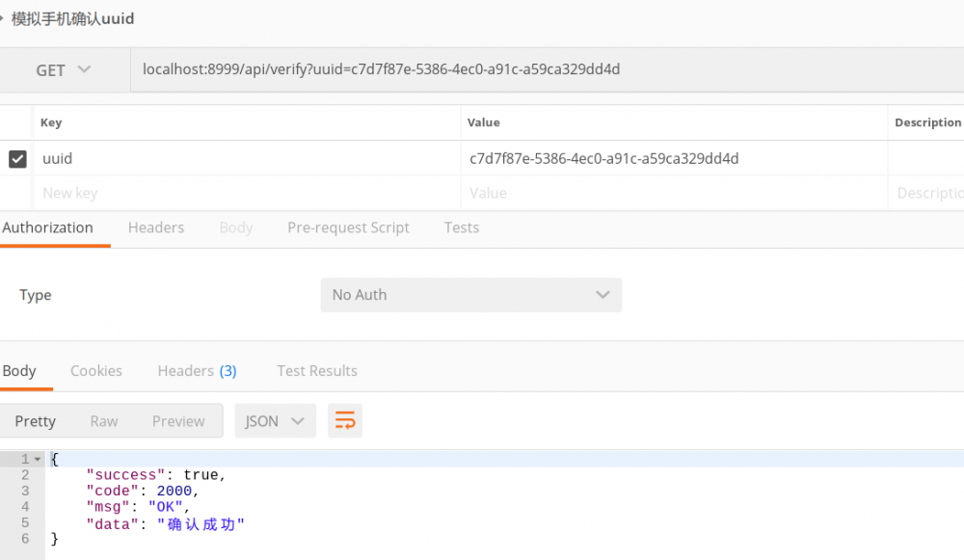
Task: Open the Tests tab
Action: [x=461, y=227]
